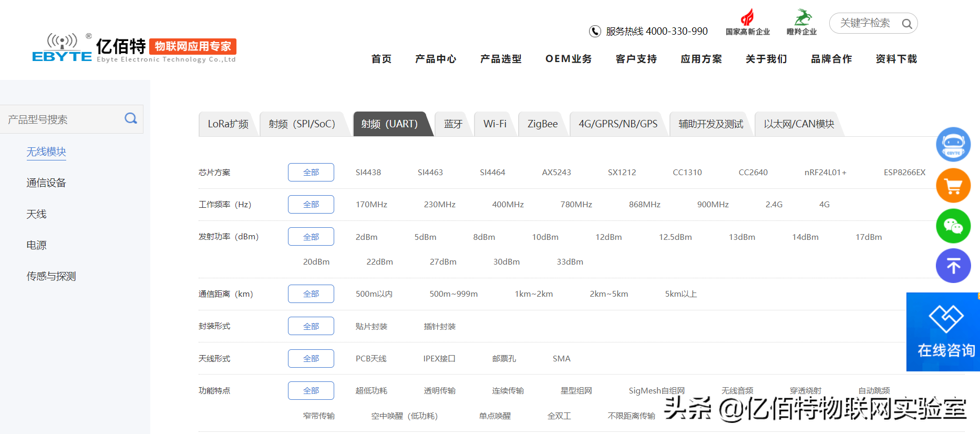980x434 pixels.
Task: Click 全部 in the 芯片方案 row
Action: point(311,172)
